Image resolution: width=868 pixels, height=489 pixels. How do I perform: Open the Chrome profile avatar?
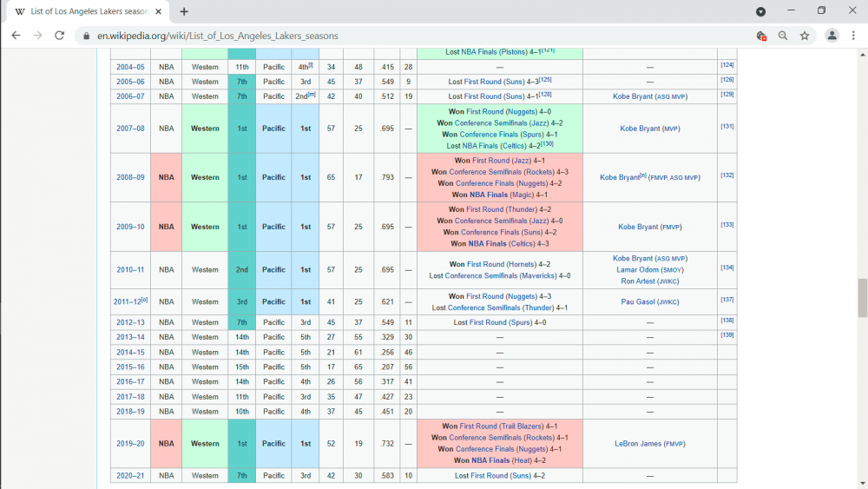pyautogui.click(x=832, y=36)
